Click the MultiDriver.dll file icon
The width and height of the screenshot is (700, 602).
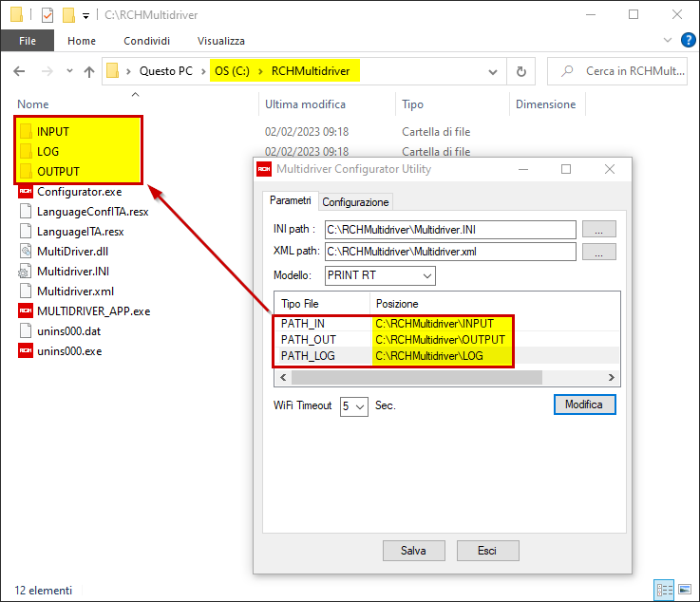point(26,252)
